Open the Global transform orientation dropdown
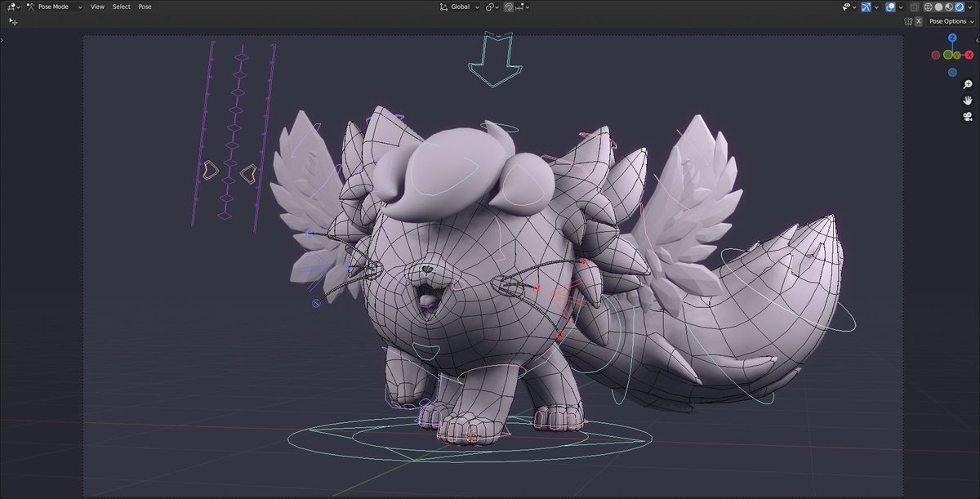Viewport: 980px width, 499px height. tap(459, 7)
